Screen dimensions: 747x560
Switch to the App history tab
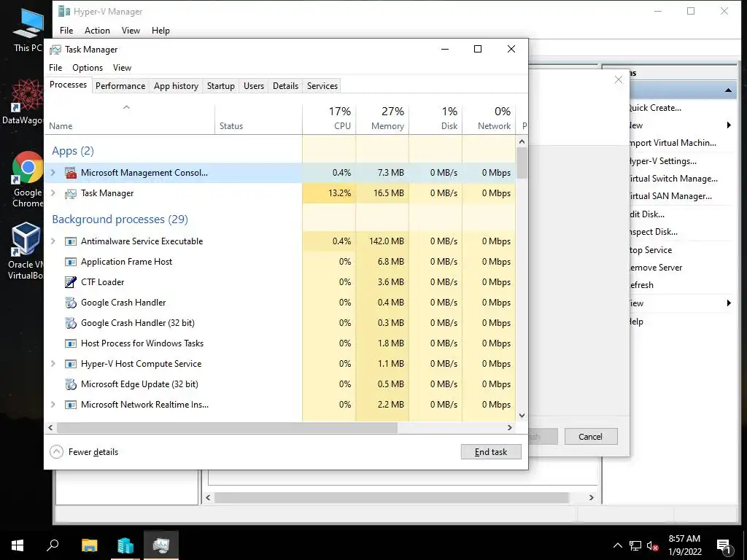(x=176, y=86)
